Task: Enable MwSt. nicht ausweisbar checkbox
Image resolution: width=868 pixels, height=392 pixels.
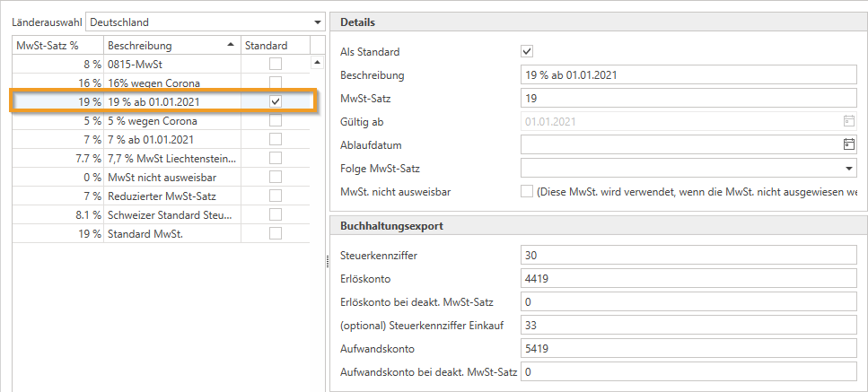Action: 527,191
